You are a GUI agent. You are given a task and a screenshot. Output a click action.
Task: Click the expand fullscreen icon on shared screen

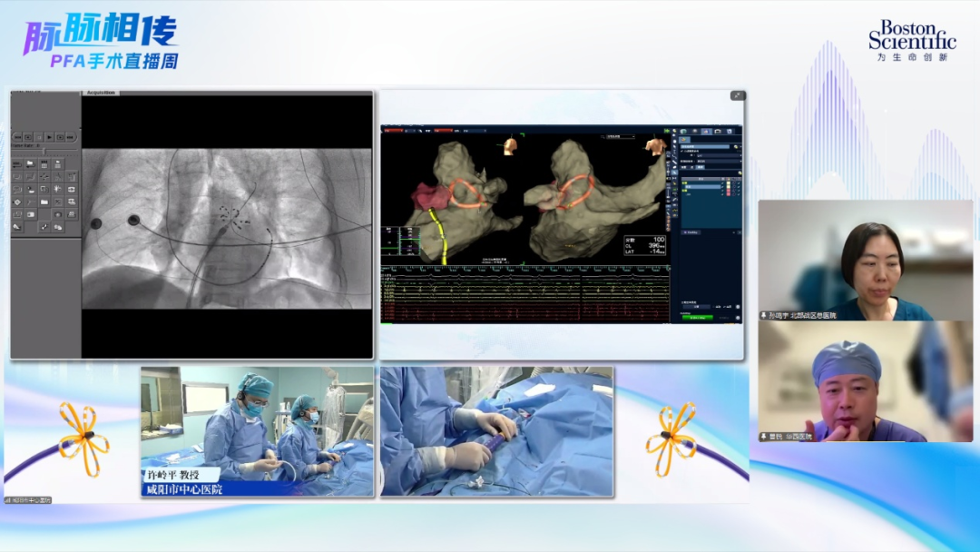pyautogui.click(x=737, y=95)
